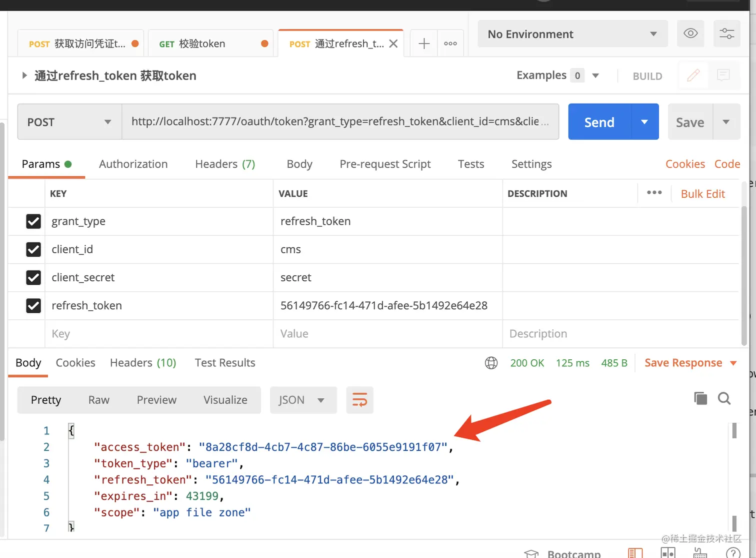Click the "app file zone" scope value
Image resolution: width=756 pixels, height=558 pixels.
(x=202, y=512)
